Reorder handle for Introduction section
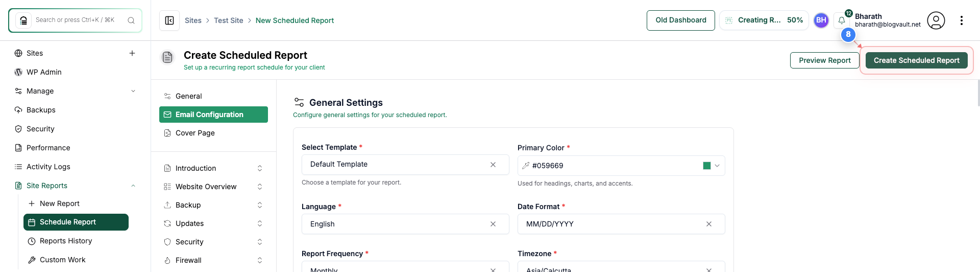Screen dimensions: 980x272 tap(260, 168)
